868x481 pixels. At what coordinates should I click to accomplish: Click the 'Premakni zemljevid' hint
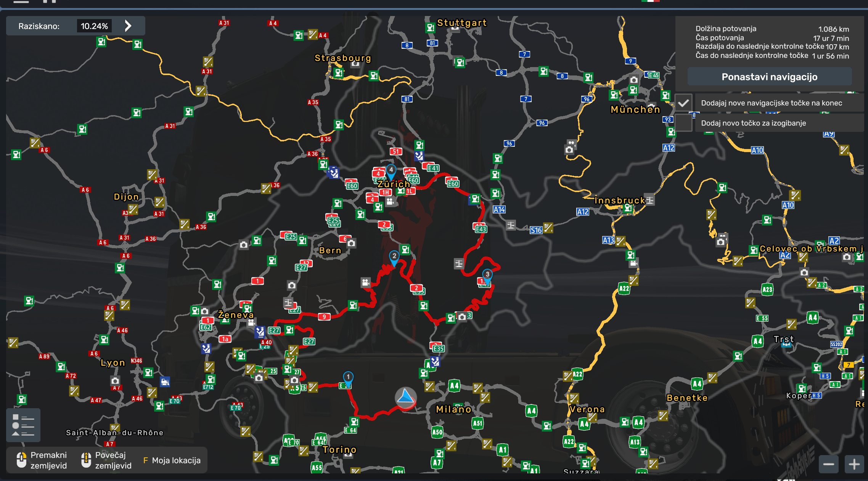point(42,460)
